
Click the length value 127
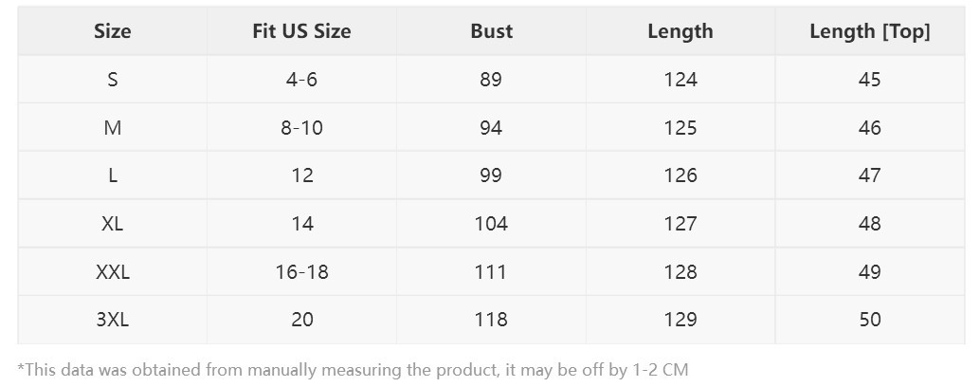pos(681,224)
